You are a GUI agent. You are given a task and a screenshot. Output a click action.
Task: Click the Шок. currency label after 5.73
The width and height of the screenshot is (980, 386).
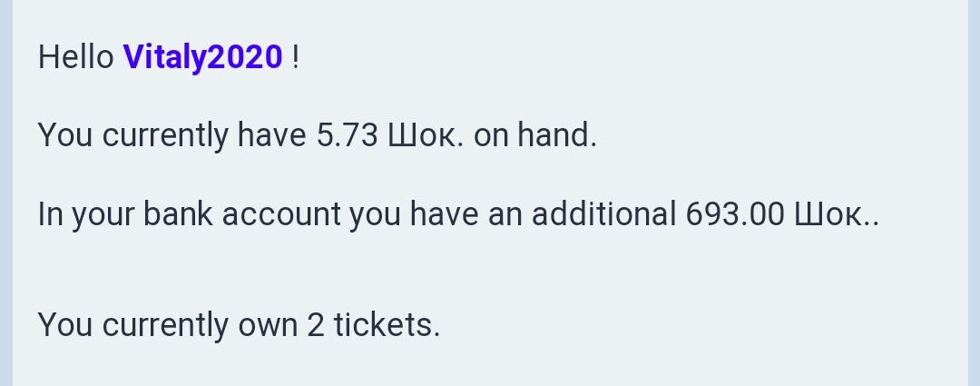426,135
